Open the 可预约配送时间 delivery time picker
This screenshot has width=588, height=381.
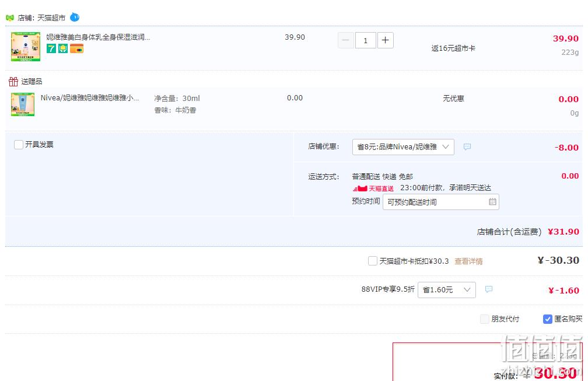pyautogui.click(x=440, y=202)
